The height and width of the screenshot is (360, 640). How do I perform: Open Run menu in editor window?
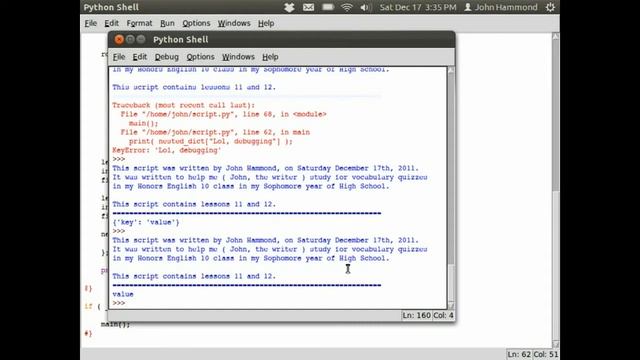(x=167, y=23)
